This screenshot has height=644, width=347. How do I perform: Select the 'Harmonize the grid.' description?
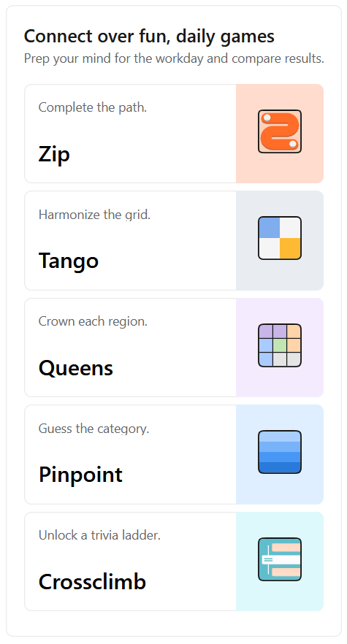click(x=94, y=215)
